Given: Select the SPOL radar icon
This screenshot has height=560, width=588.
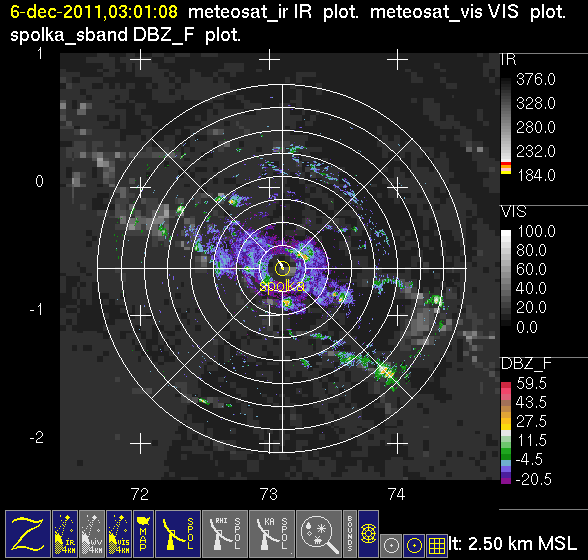Looking at the screenshot, I should coord(178,533).
